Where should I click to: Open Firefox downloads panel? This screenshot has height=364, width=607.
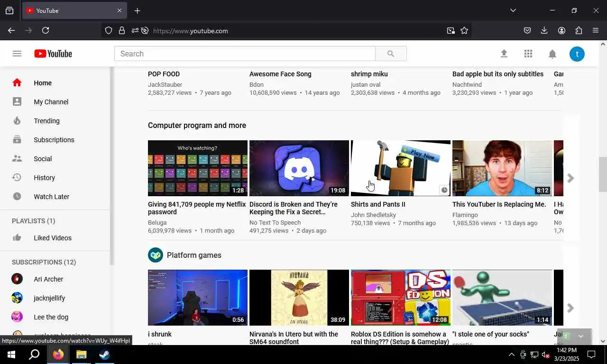544,30
